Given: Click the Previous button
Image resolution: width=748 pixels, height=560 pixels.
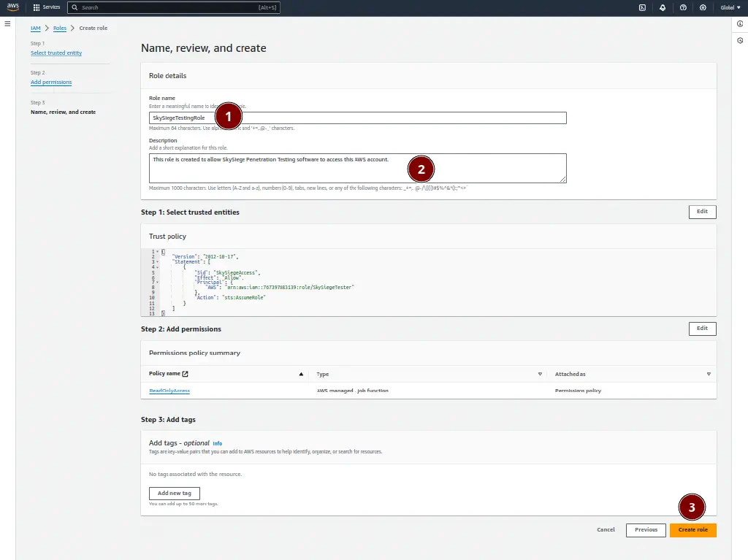Looking at the screenshot, I should click(x=646, y=530).
